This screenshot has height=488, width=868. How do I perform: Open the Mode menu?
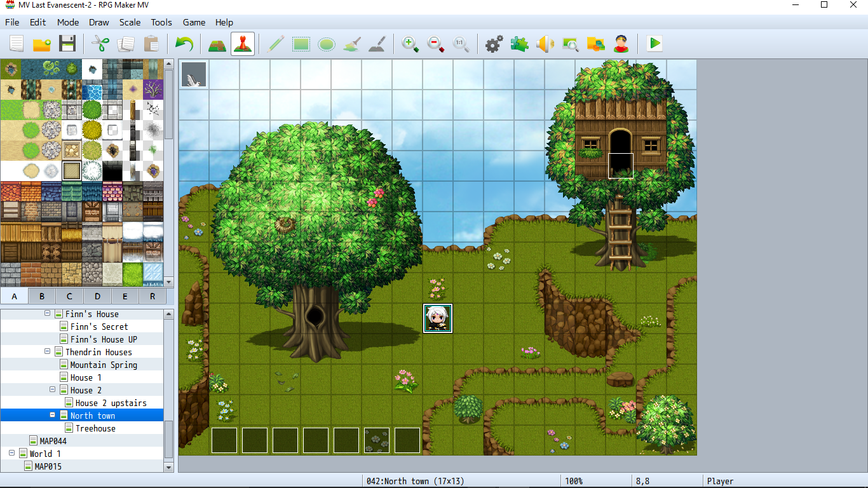68,22
